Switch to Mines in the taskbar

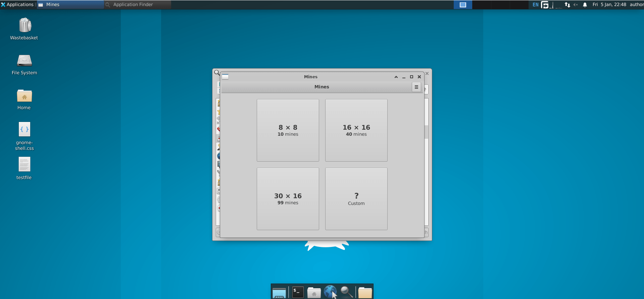pyautogui.click(x=70, y=4)
